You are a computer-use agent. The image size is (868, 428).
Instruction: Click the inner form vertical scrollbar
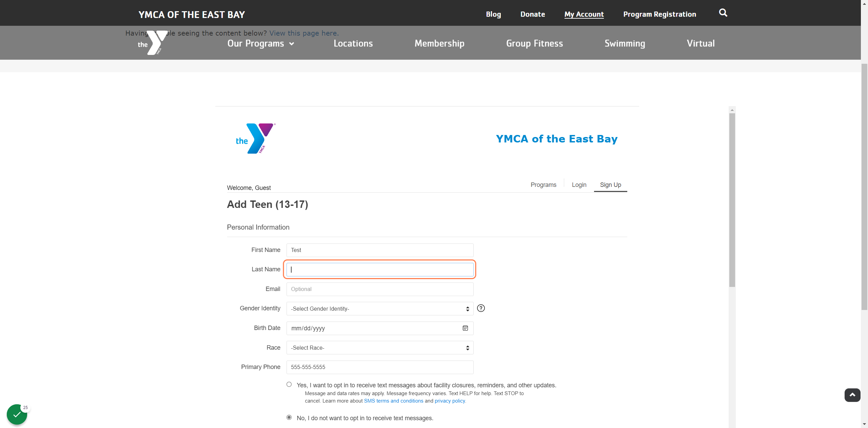(x=732, y=200)
